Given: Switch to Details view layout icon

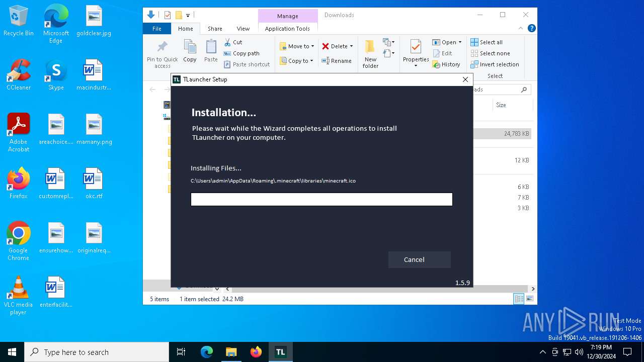Looking at the screenshot, I should [519, 299].
